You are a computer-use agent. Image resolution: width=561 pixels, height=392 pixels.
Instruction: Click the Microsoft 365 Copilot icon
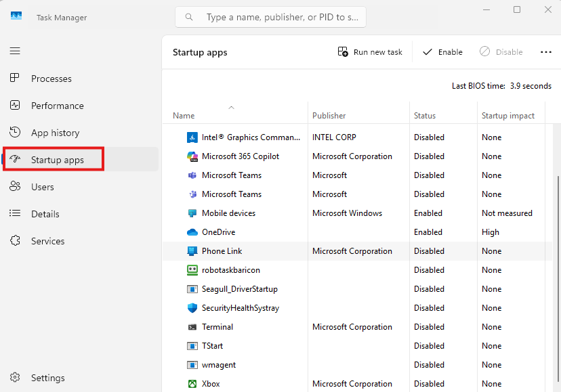pos(192,156)
